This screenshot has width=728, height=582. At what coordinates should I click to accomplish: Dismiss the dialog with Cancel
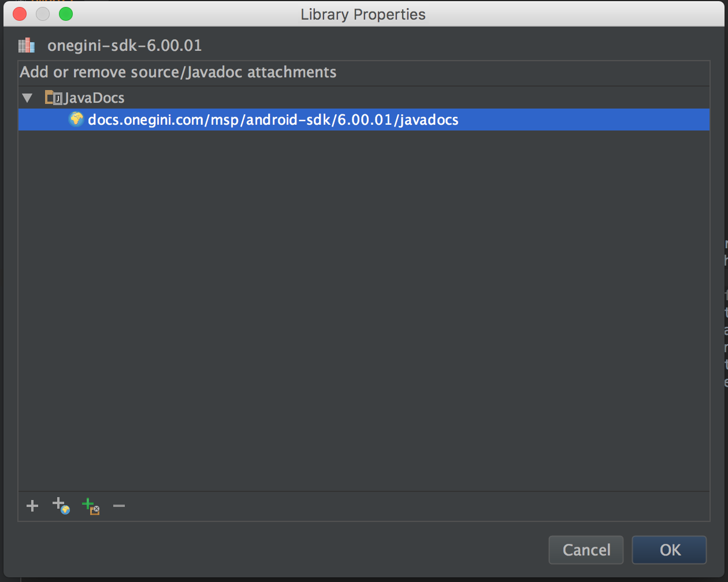point(585,550)
